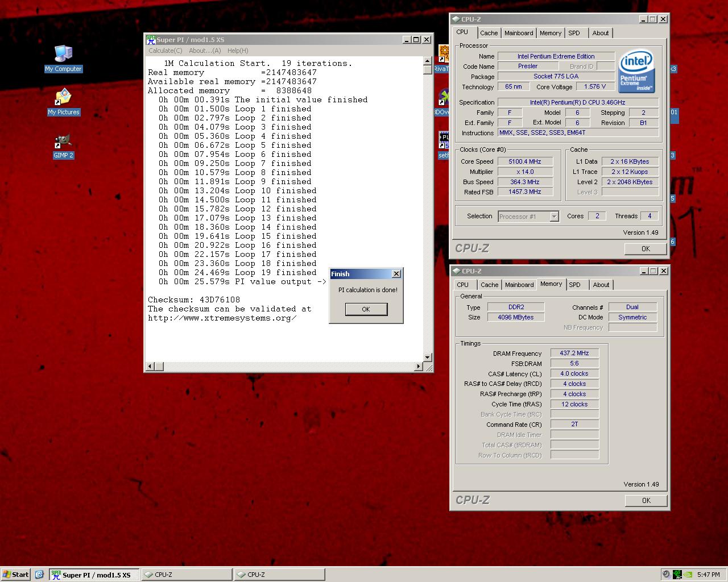
Task: Switch to CPU tab in bottom CPU-Z
Action: coord(463,285)
